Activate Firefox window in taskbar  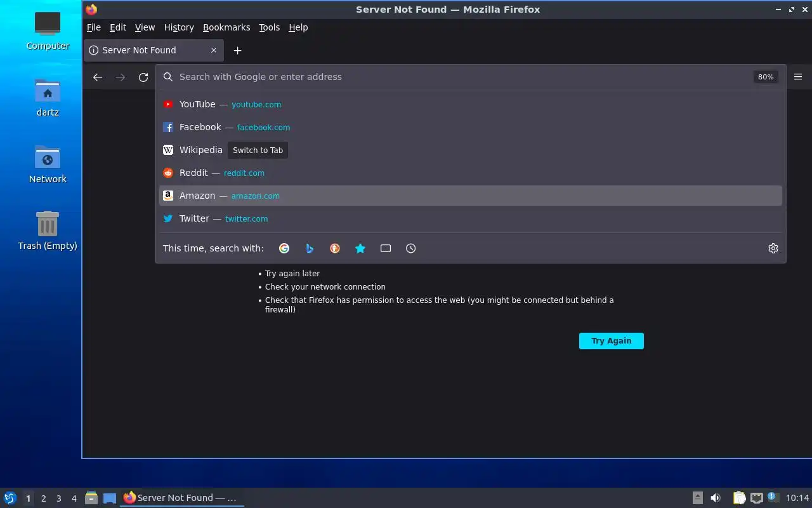pyautogui.click(x=182, y=498)
